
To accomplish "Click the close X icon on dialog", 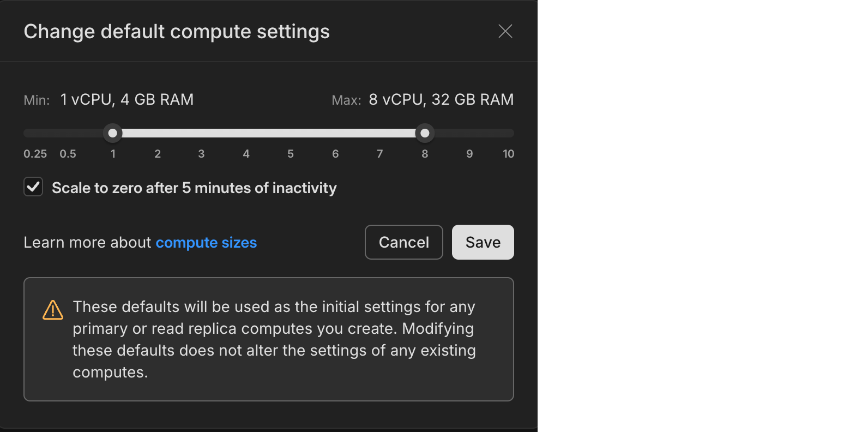I will (505, 31).
